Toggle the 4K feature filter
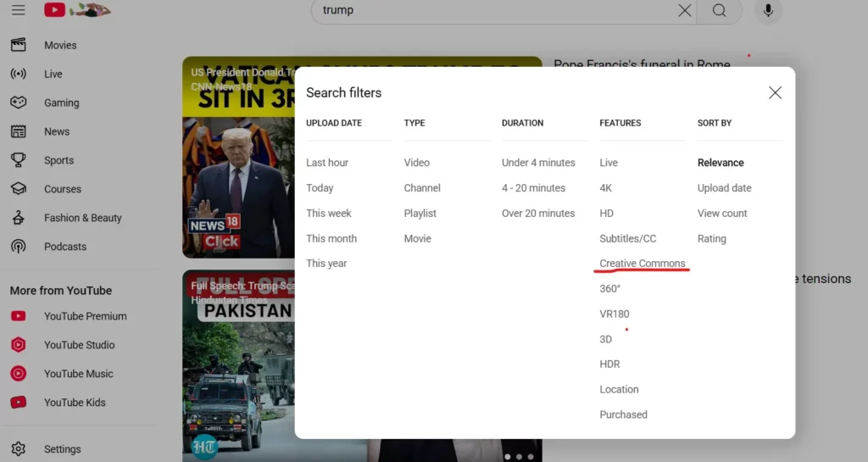This screenshot has height=462, width=868. pos(605,188)
